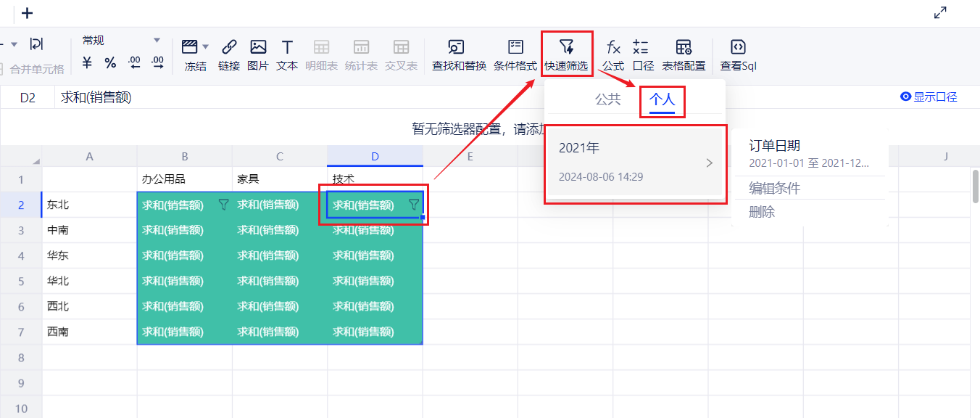Open the 冻结 freeze dropdown arrow
Viewport: 980px width, 418px height.
[205, 47]
